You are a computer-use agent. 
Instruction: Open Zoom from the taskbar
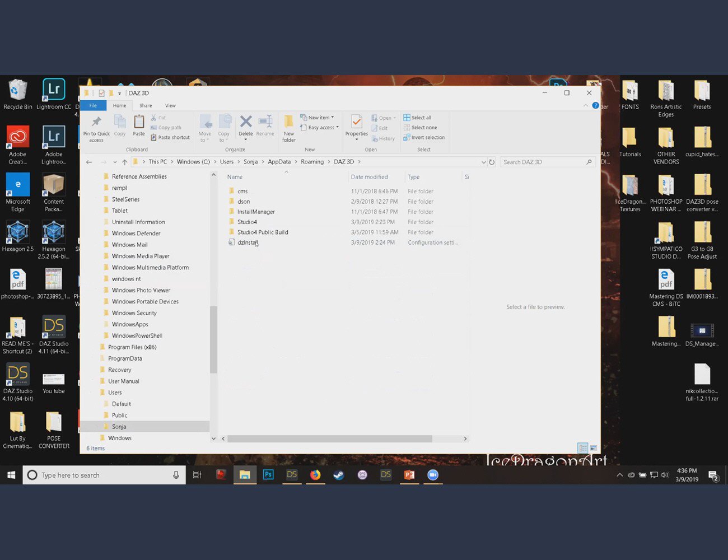[x=433, y=475]
